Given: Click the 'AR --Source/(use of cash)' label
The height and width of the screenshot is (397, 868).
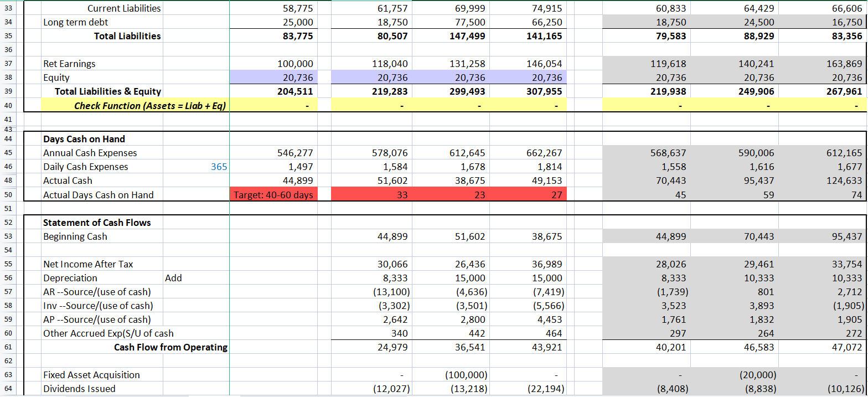Looking at the screenshot, I should 97,292.
